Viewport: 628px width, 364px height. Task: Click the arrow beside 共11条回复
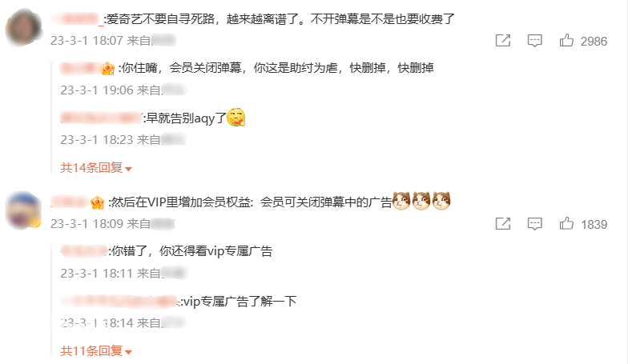click(x=128, y=352)
